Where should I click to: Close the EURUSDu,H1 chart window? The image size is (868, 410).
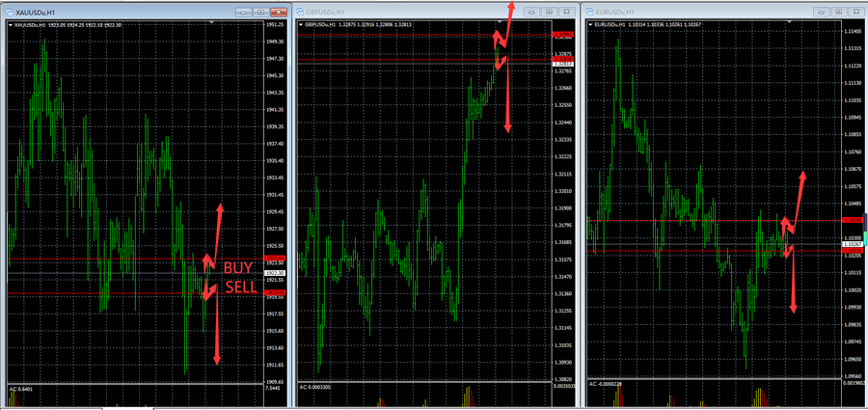pyautogui.click(x=854, y=11)
